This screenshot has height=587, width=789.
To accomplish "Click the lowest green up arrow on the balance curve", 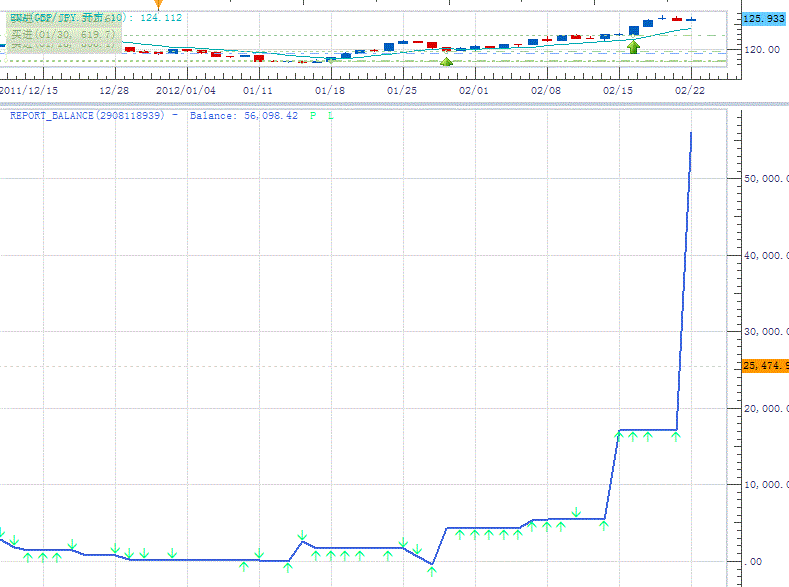I will [x=432, y=571].
